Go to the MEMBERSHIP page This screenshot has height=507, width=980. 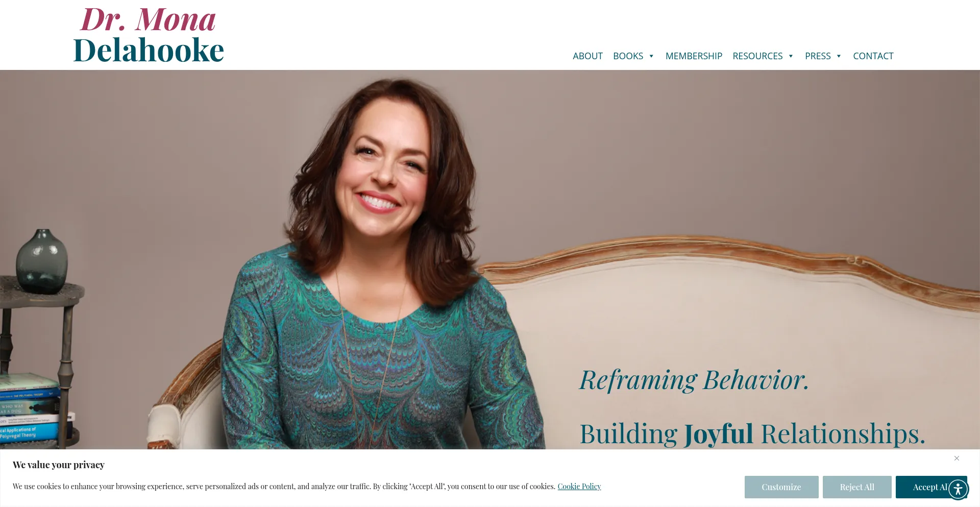(x=694, y=56)
